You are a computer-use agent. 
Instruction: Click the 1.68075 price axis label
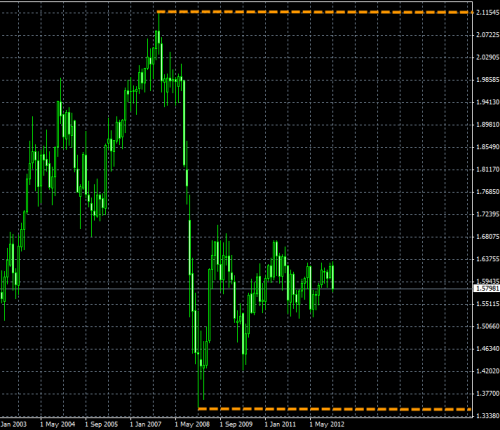click(488, 237)
